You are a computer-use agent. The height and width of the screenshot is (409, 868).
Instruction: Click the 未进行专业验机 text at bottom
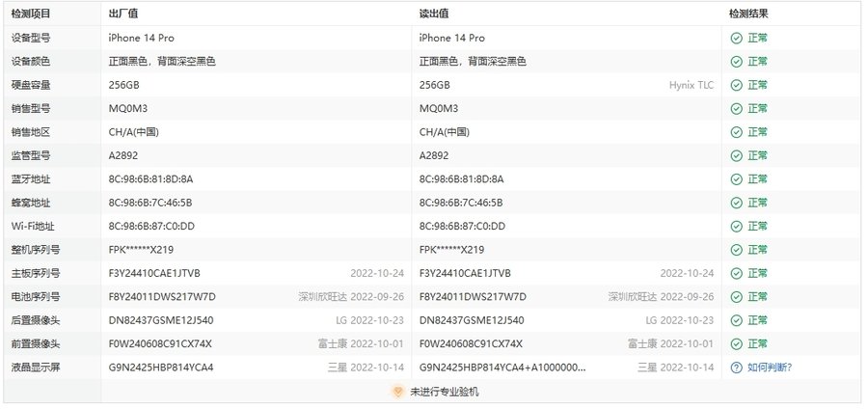click(444, 392)
